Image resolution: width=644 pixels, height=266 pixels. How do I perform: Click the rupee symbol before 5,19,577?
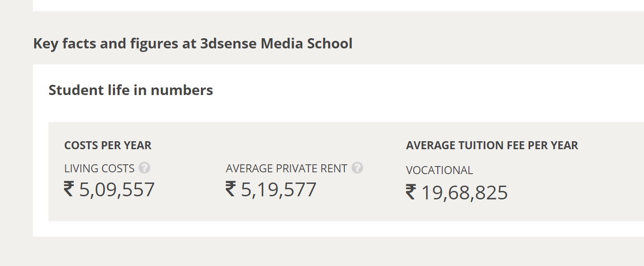231,189
